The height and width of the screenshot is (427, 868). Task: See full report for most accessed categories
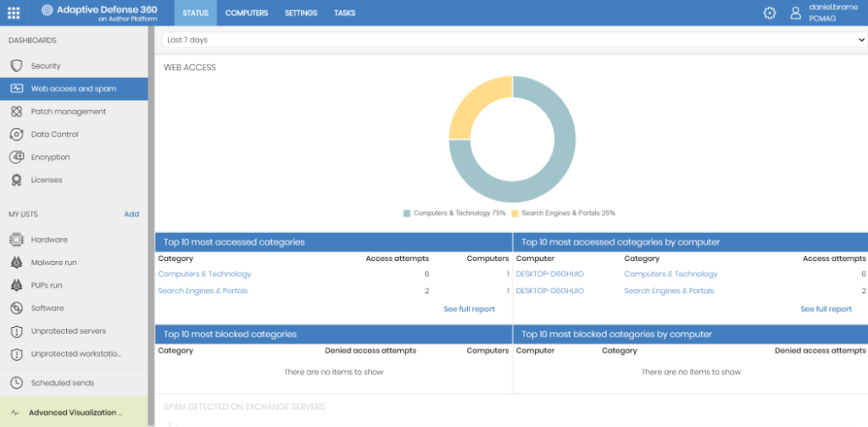(469, 309)
